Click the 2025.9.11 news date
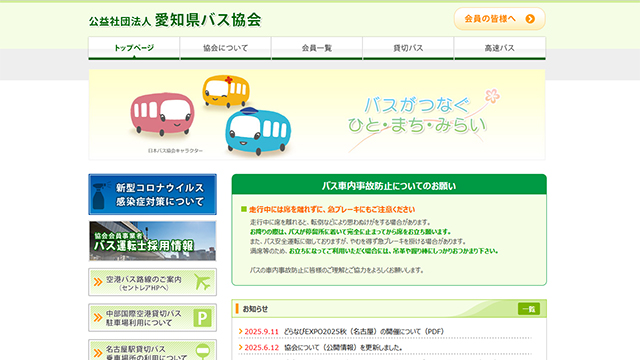The width and height of the screenshot is (640, 360). [x=261, y=331]
